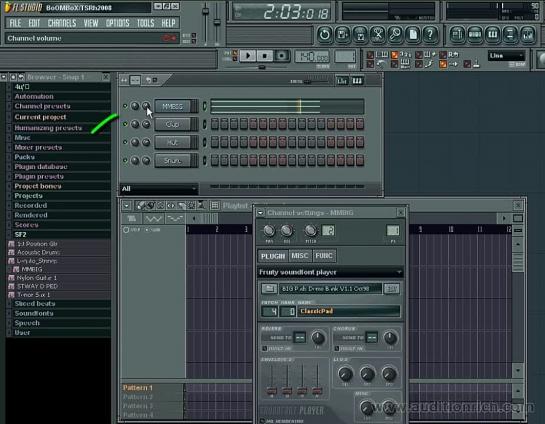Select Tenor Sax 1 soundfont in browser
Image resolution: width=545 pixels, height=424 pixels.
click(33, 295)
